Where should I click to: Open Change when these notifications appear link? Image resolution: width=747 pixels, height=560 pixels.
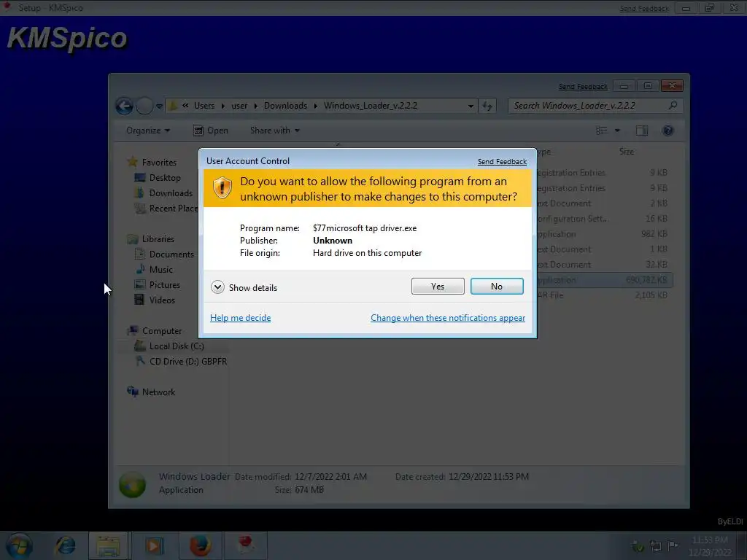[448, 318]
